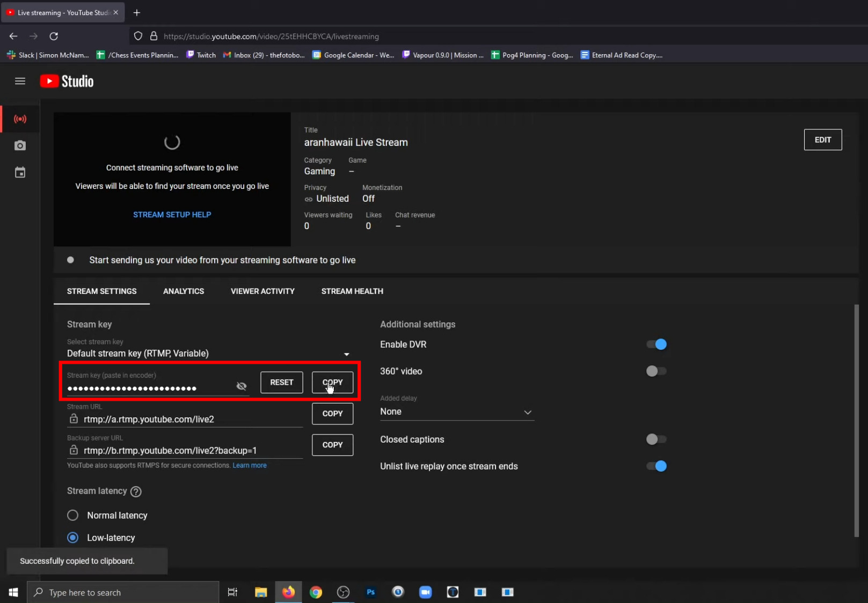
Task: Open the Manage streams calendar icon
Action: pyautogui.click(x=20, y=172)
